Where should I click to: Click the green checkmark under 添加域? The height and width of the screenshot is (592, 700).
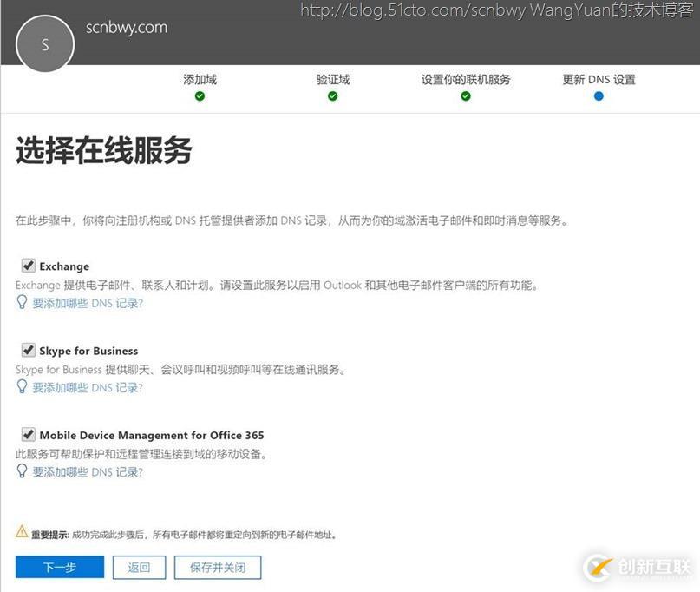tap(200, 96)
